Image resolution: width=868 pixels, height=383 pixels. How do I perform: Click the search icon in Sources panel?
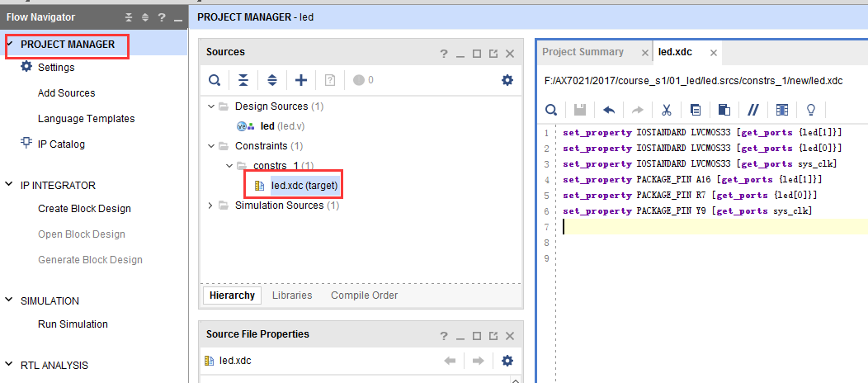214,80
